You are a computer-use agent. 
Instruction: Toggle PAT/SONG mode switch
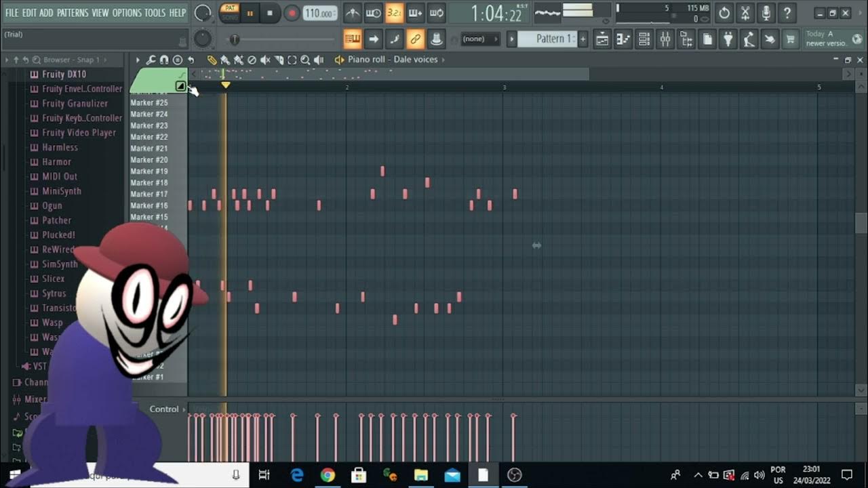230,13
